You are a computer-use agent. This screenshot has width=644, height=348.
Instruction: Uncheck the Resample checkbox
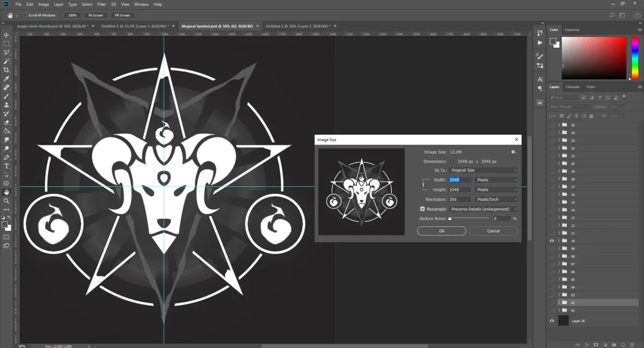422,209
